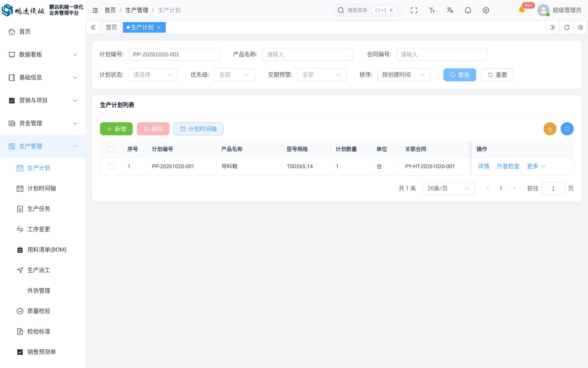Open the 优先级 dropdown
The image size is (588, 368).
(234, 75)
